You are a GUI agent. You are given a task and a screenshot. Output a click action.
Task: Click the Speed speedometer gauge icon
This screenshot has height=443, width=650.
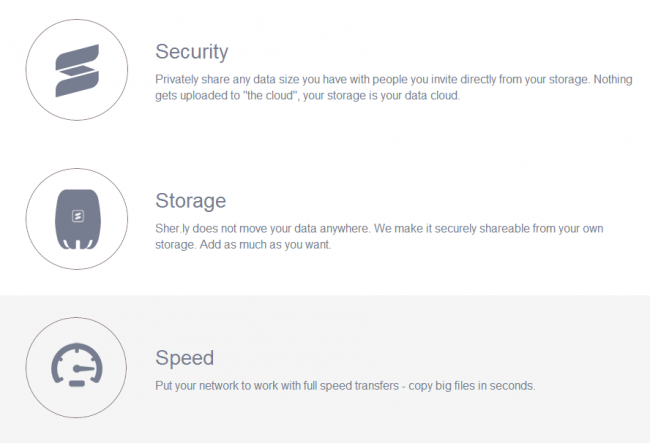tap(77, 365)
